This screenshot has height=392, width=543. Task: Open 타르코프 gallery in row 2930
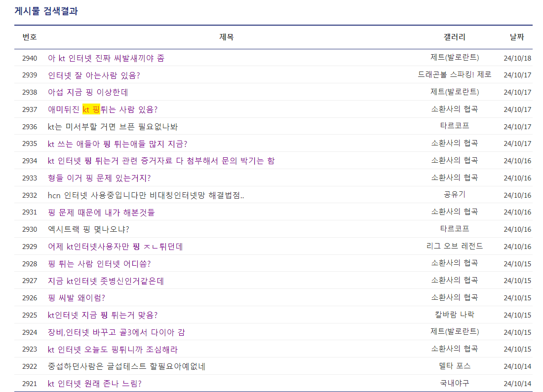[454, 228]
